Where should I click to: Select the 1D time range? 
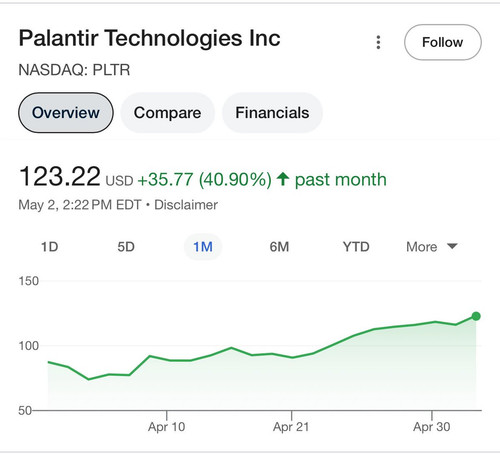(x=49, y=247)
